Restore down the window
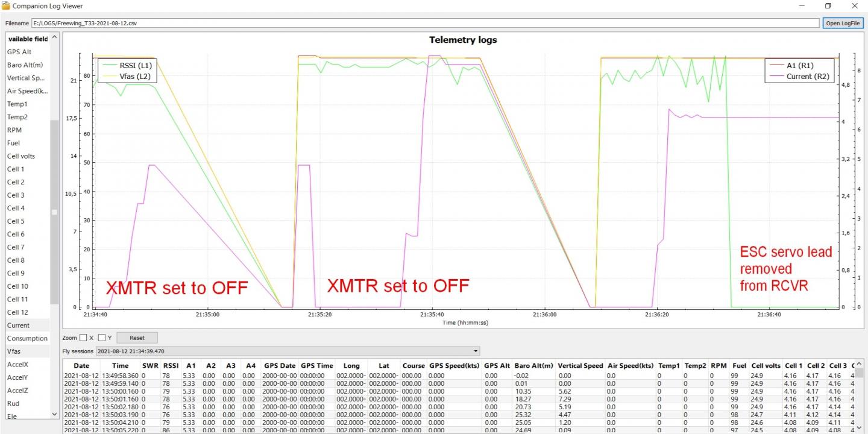868x434 pixels. [x=828, y=6]
